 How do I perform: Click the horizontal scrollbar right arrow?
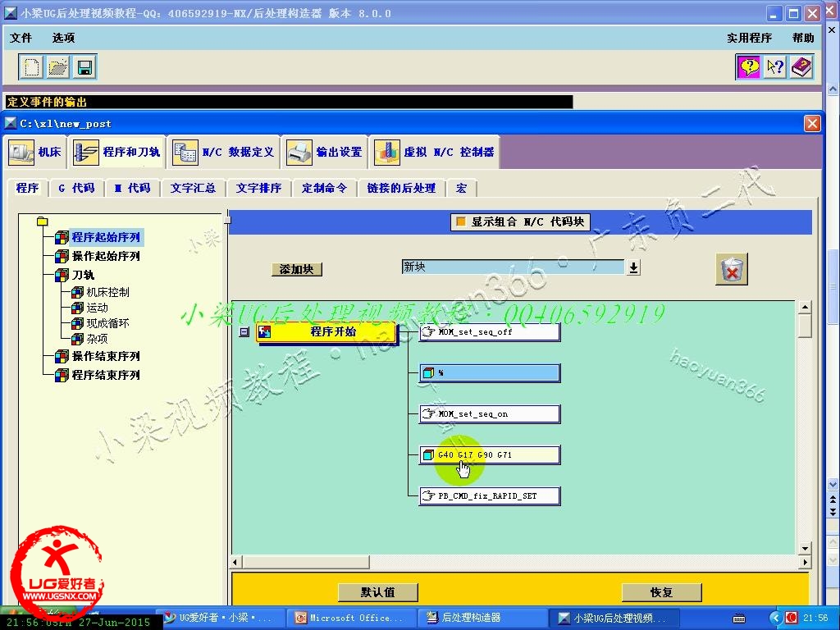point(804,563)
